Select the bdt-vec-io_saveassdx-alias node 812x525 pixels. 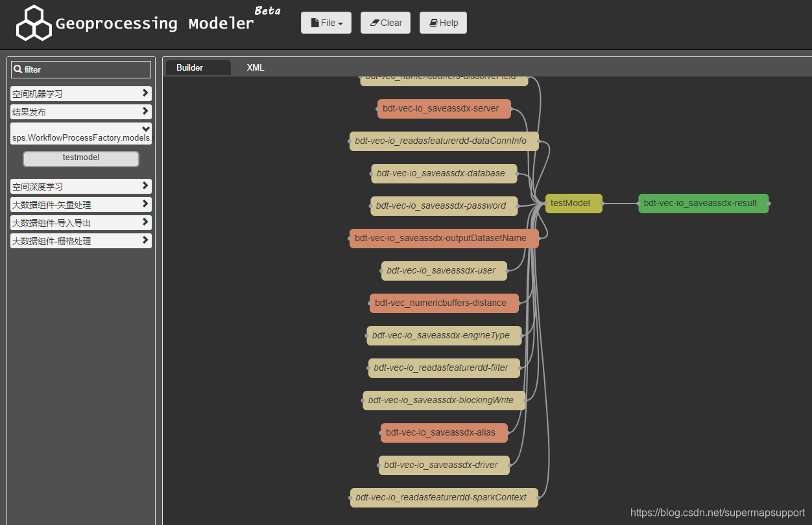[444, 433]
